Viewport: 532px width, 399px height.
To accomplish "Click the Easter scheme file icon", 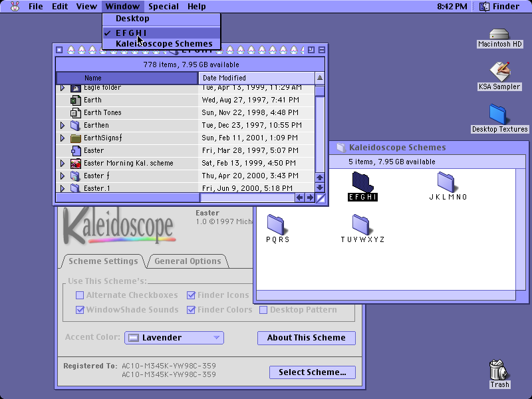I will (x=76, y=150).
